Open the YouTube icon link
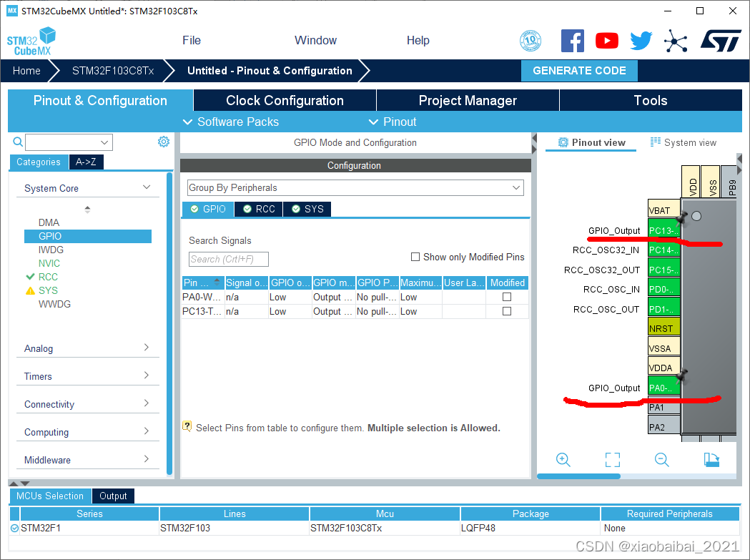The width and height of the screenshot is (750, 560). [x=606, y=41]
